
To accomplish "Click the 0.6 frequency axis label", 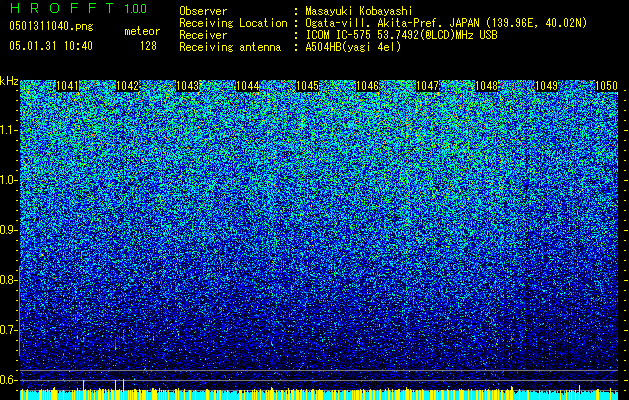I will click(x=8, y=380).
